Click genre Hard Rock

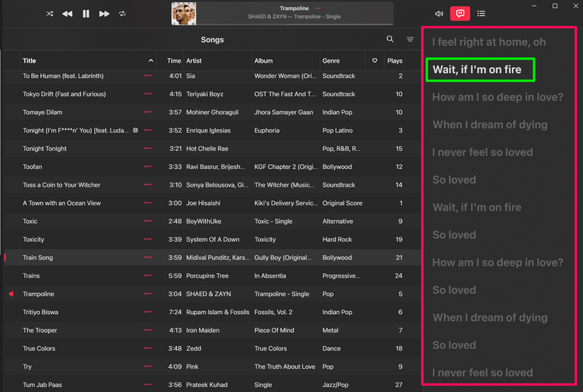[337, 239]
